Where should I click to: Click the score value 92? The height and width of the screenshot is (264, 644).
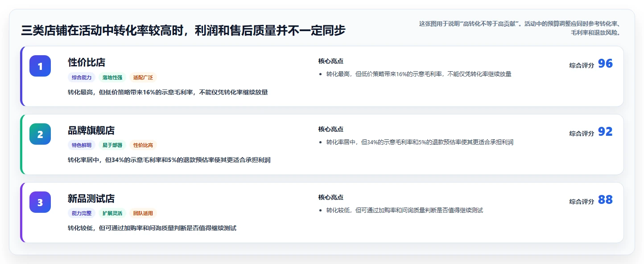605,132
